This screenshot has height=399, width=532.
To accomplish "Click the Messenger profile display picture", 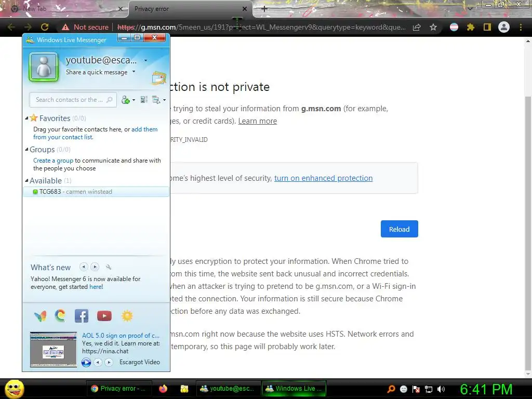I will (x=44, y=67).
